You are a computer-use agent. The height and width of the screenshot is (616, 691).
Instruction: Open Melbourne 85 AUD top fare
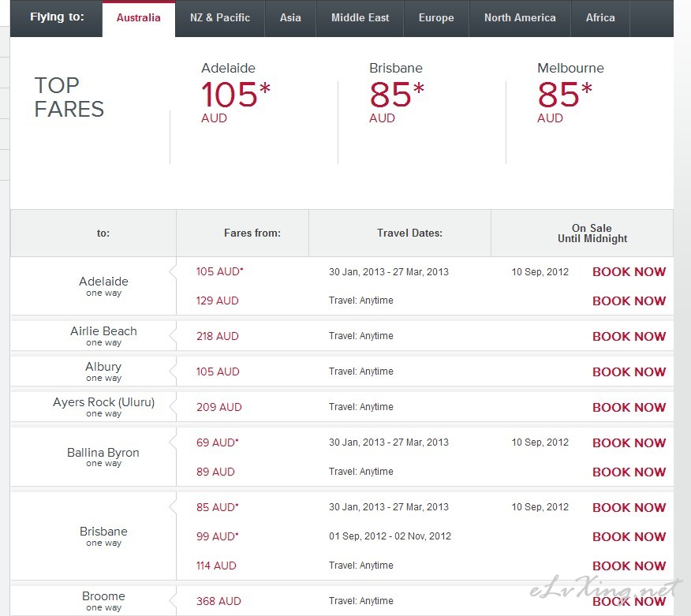pyautogui.click(x=570, y=93)
